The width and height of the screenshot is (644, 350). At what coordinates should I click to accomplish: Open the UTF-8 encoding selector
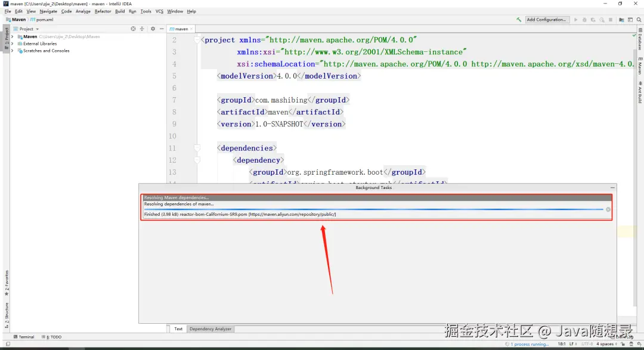tap(587, 344)
